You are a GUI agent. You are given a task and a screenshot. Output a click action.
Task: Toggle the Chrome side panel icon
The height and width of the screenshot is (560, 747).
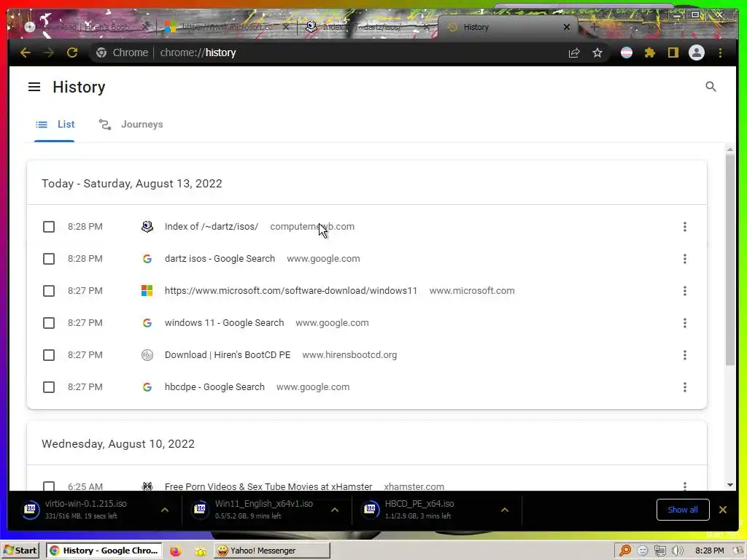673,52
